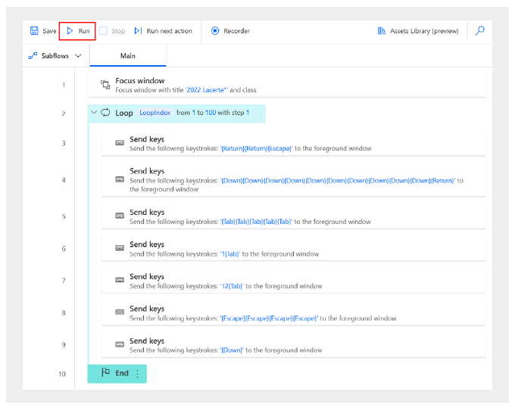This screenshot has width=512, height=420.
Task: Expand the Subflows dropdown
Action: click(78, 56)
